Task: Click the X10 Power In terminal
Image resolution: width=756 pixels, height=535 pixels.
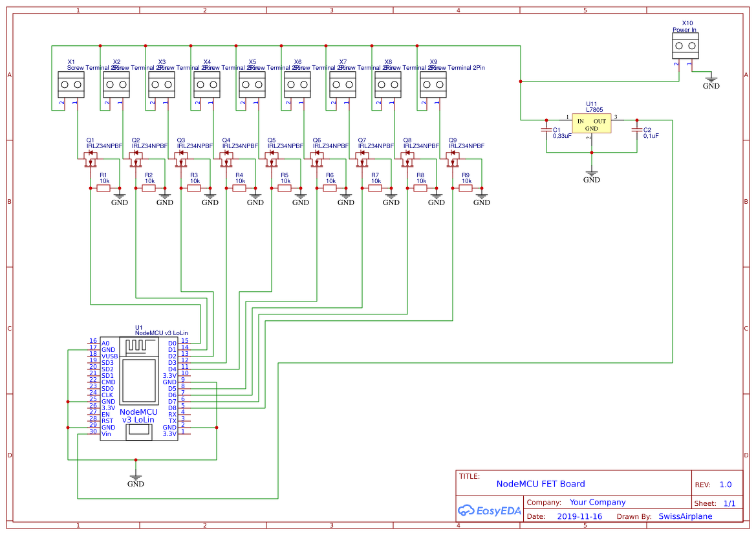Action: tap(685, 46)
